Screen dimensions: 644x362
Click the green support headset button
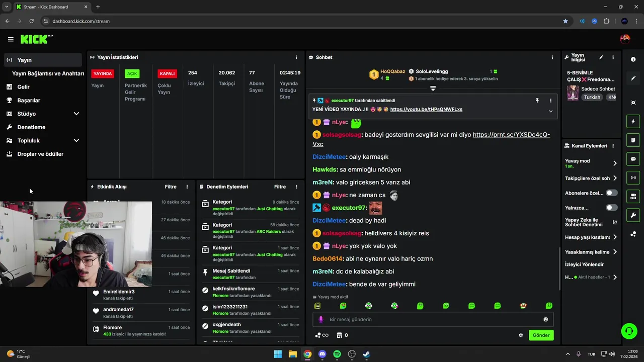629,331
